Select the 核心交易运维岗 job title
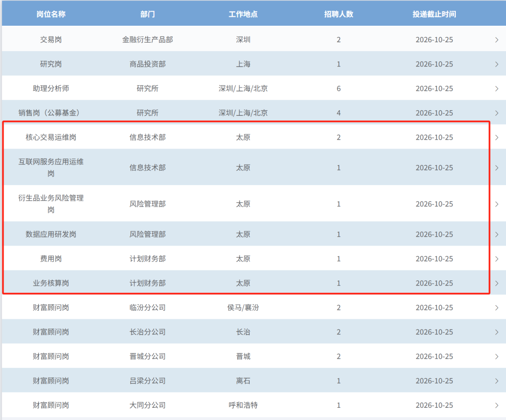The image size is (506, 420). coord(51,137)
